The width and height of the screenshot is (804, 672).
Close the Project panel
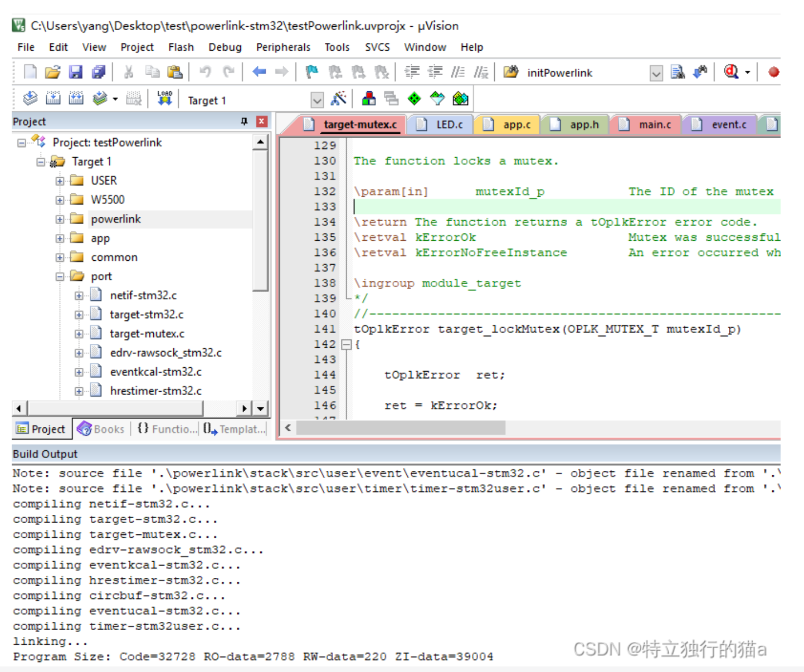(x=261, y=121)
